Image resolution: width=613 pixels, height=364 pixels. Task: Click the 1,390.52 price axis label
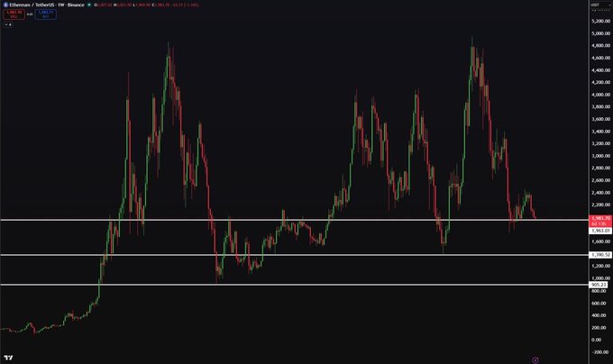[x=600, y=255]
